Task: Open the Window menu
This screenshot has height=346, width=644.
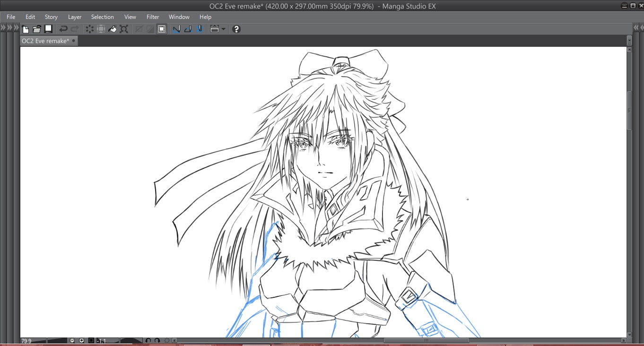Action: pos(179,17)
